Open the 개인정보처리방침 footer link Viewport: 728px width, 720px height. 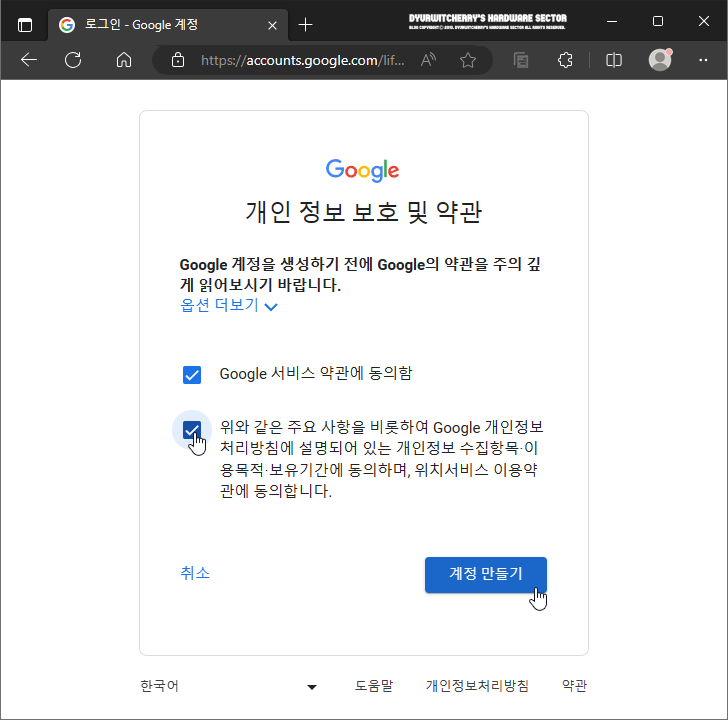click(x=477, y=686)
